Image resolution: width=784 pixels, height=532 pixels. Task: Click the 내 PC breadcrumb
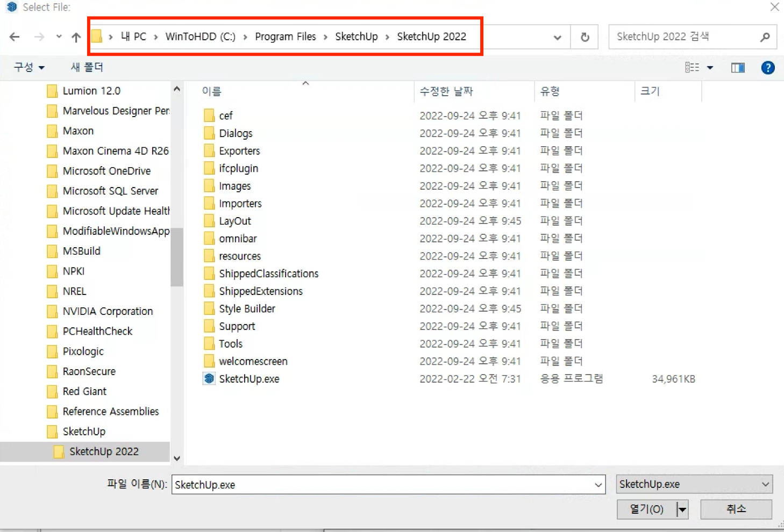[133, 37]
